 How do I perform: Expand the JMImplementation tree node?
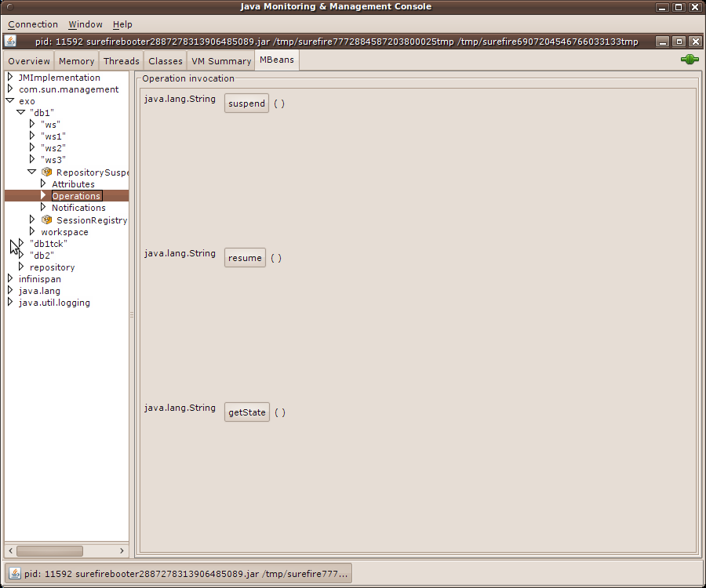point(10,78)
